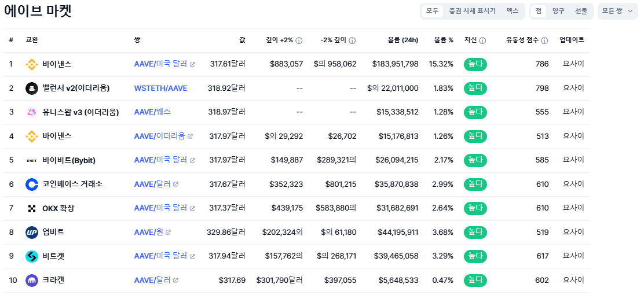Open the AAVE/웩스 pair link
Viewport: 644px width, 295px height.
tap(152, 112)
